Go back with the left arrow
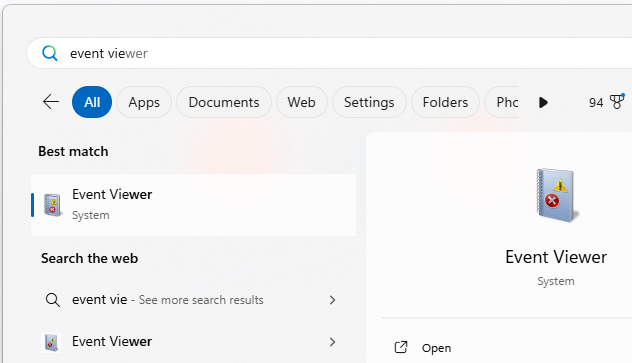632x363 pixels. point(51,102)
